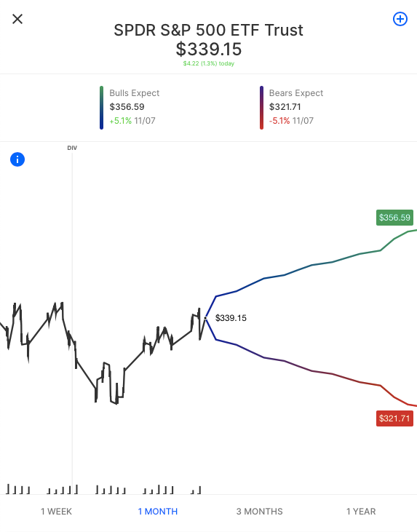The height and width of the screenshot is (532, 417).
Task: Click the Bears Expect purple-red gradient bar
Action: [261, 108]
